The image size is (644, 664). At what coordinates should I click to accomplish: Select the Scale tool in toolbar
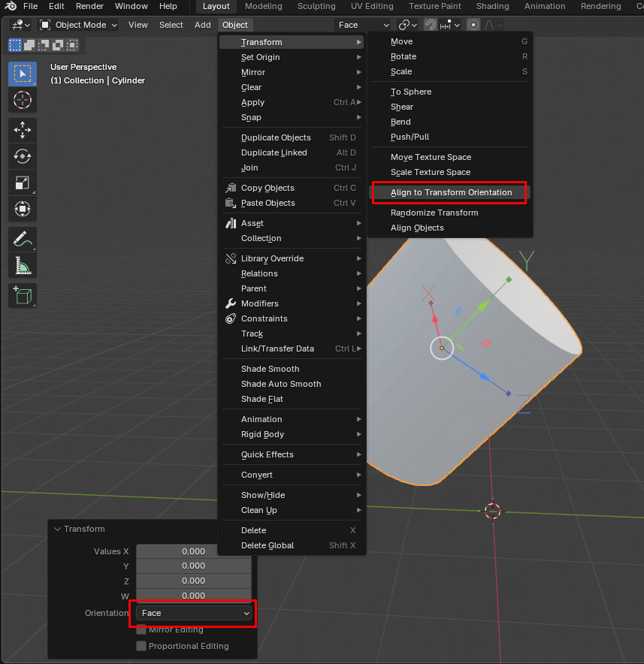[23, 183]
